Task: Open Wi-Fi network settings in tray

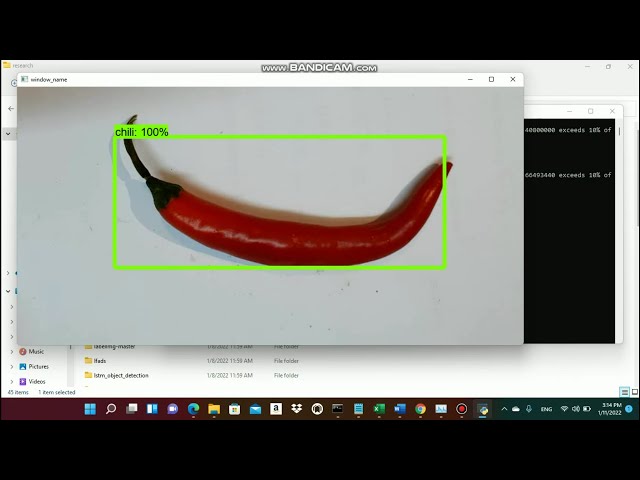Action: 564,409
